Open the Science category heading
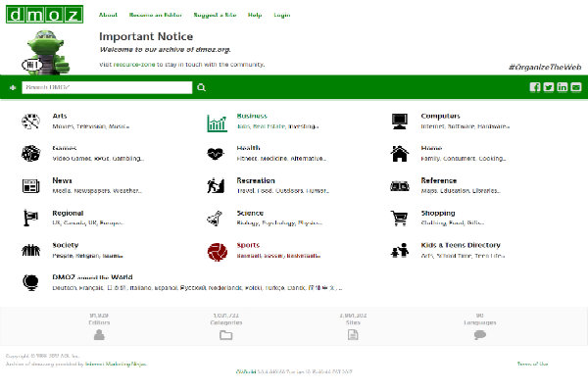The width and height of the screenshot is (588, 392). point(250,213)
